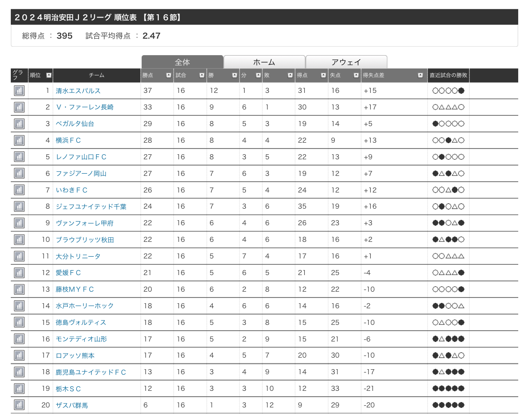
Task: Open graph icon for レノファ山口FC row
Action: 19,157
